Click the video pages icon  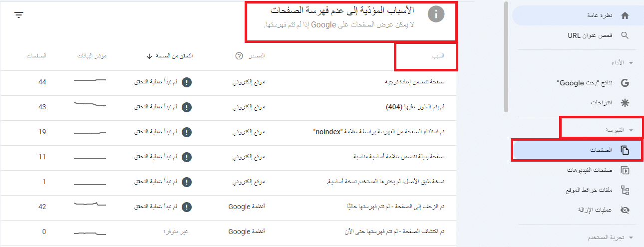pyautogui.click(x=625, y=170)
